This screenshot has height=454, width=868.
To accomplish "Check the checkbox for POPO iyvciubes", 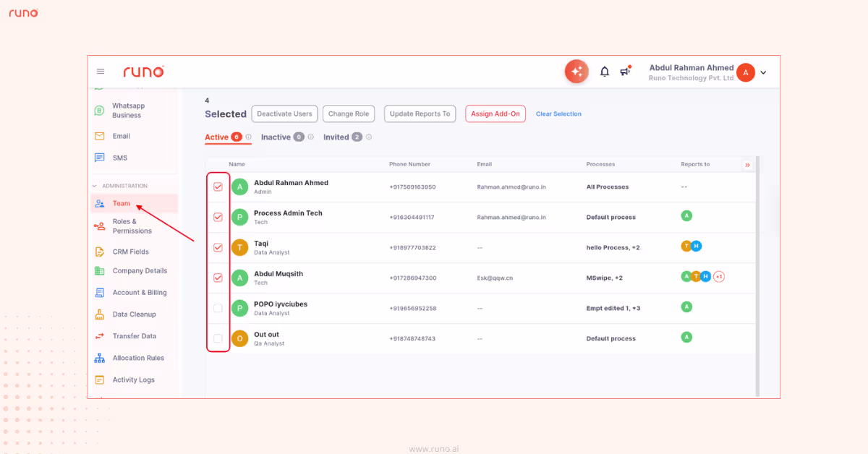I will [x=218, y=307].
